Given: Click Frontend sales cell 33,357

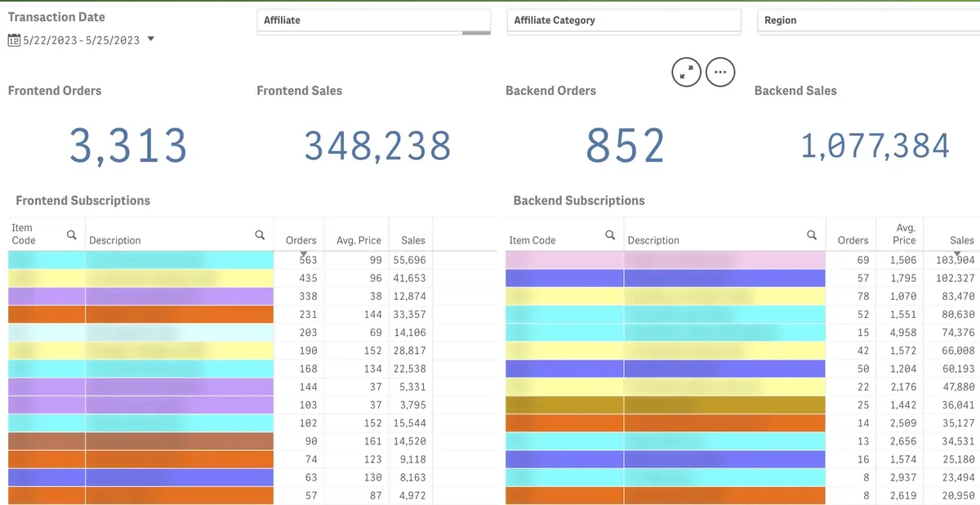Looking at the screenshot, I should (x=409, y=314).
